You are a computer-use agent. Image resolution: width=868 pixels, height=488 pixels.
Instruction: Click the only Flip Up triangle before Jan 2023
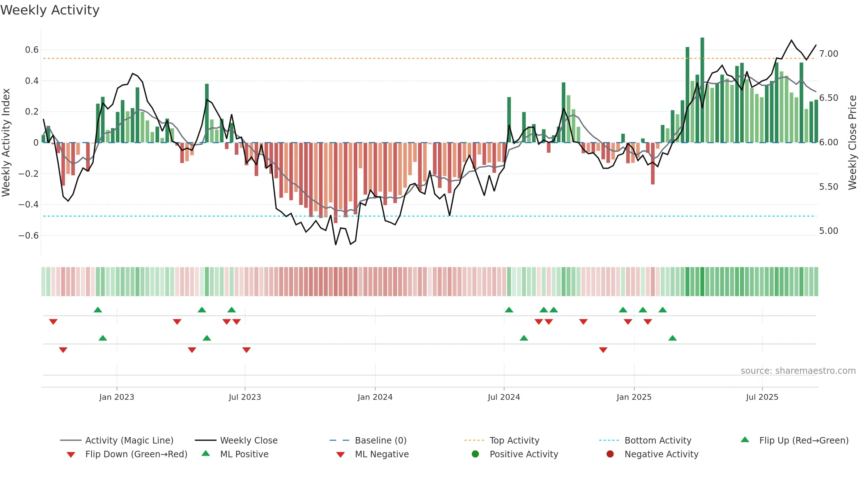click(x=98, y=310)
